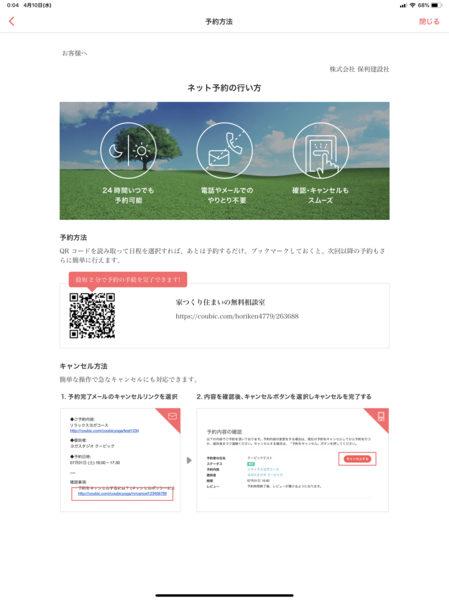
Task: Tap the 閉じる close button
Action: click(x=429, y=21)
